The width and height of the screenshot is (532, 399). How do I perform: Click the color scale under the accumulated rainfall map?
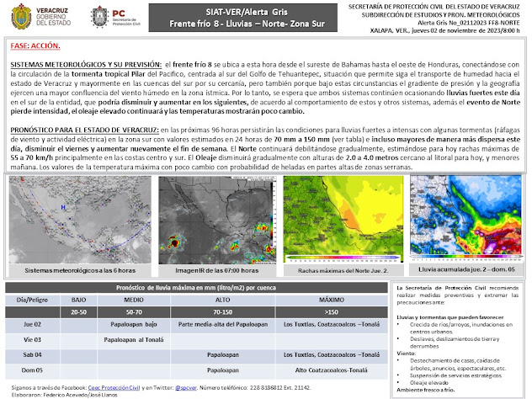pyautogui.click(x=465, y=258)
